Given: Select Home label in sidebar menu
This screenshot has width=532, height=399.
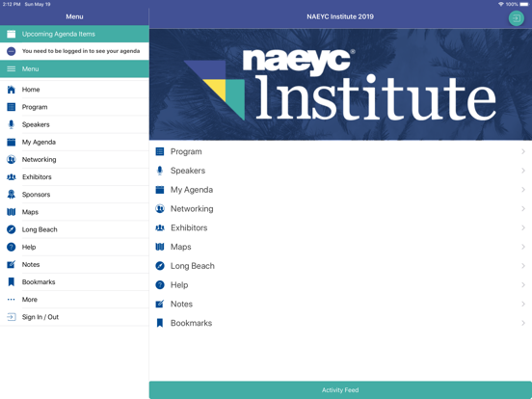Looking at the screenshot, I should [31, 90].
